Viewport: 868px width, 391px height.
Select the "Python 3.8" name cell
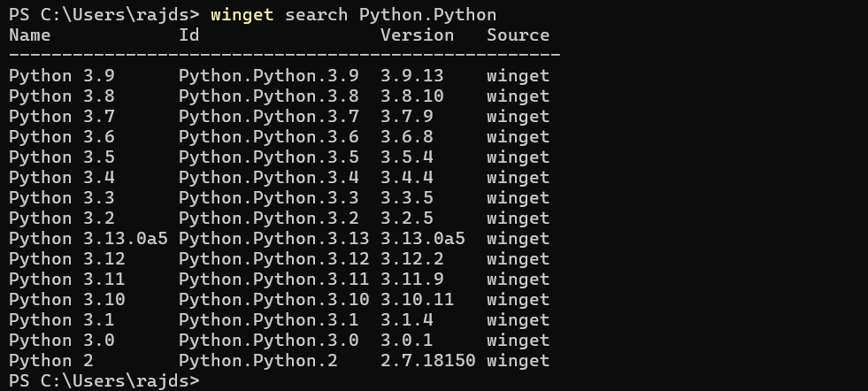(x=61, y=96)
